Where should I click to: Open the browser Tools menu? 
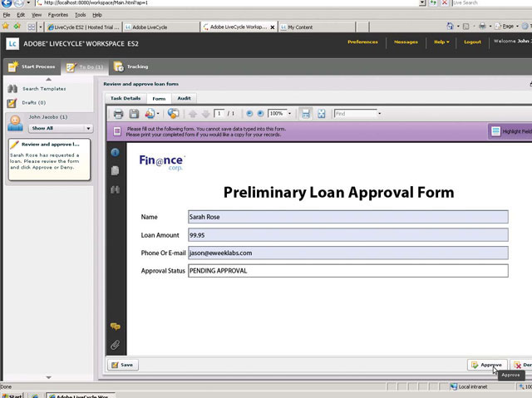(80, 15)
